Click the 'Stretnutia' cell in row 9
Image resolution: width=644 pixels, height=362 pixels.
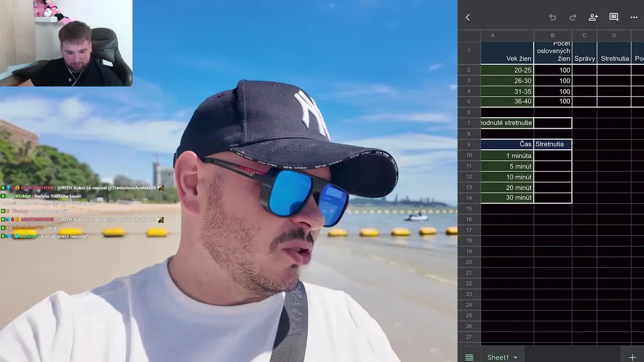[553, 144]
